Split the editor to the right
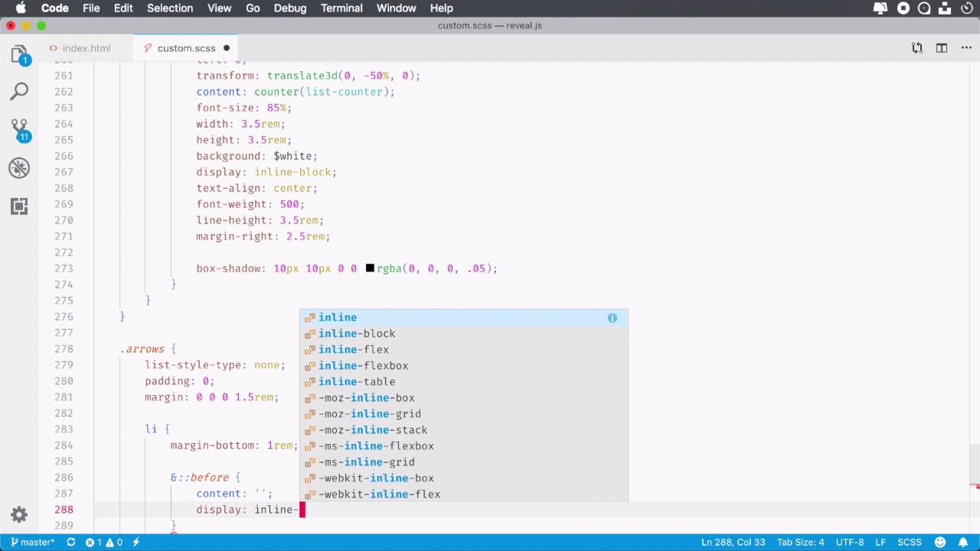 click(x=942, y=48)
